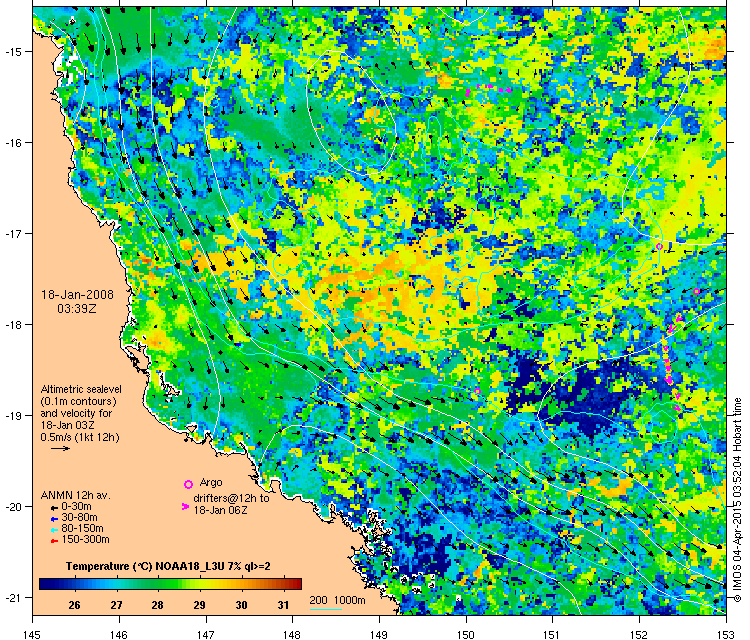Click colorbar tick label 30
750x640 pixels.
click(x=242, y=605)
